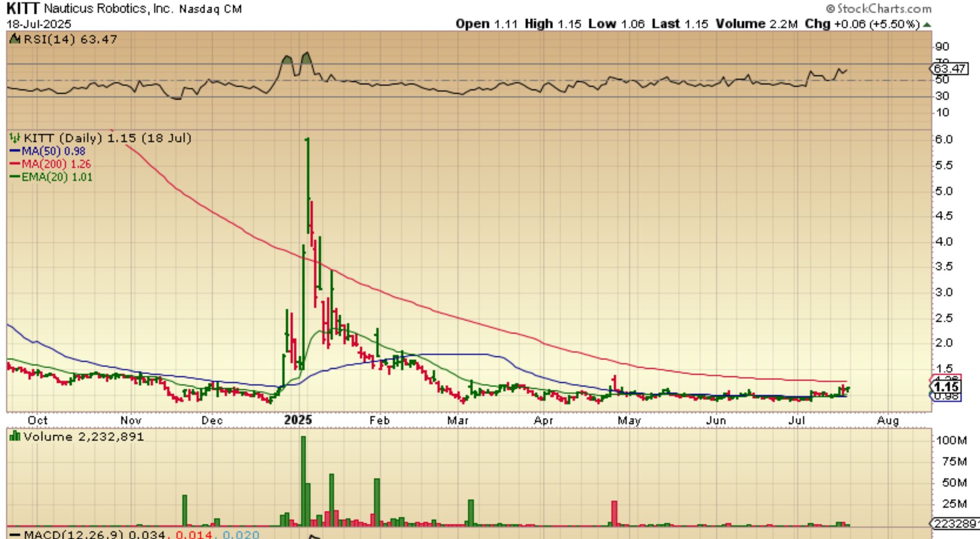Click the Oct label on time axis

(37, 420)
